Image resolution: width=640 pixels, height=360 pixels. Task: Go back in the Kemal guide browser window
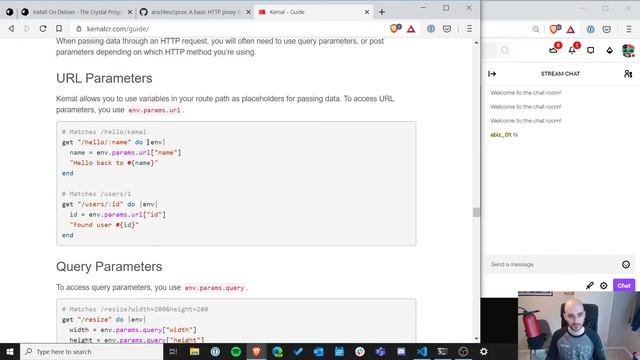pos(11,29)
